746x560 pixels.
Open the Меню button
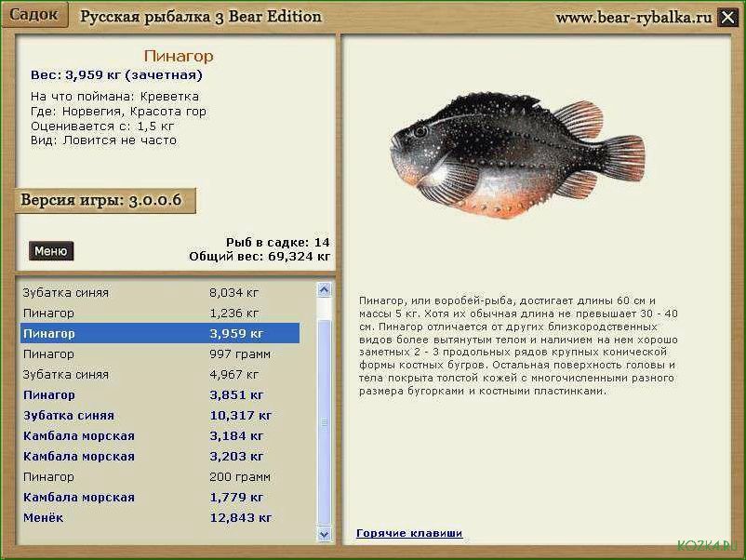coord(51,251)
